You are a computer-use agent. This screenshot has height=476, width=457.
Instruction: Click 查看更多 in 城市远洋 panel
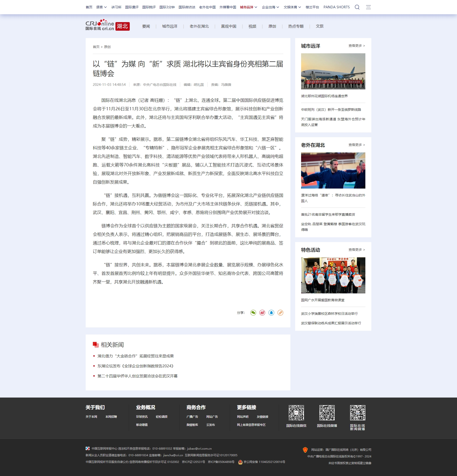click(x=356, y=46)
